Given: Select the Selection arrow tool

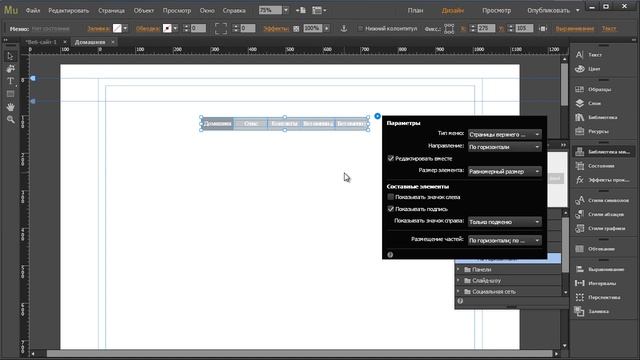Looking at the screenshot, I should pos(11,56).
